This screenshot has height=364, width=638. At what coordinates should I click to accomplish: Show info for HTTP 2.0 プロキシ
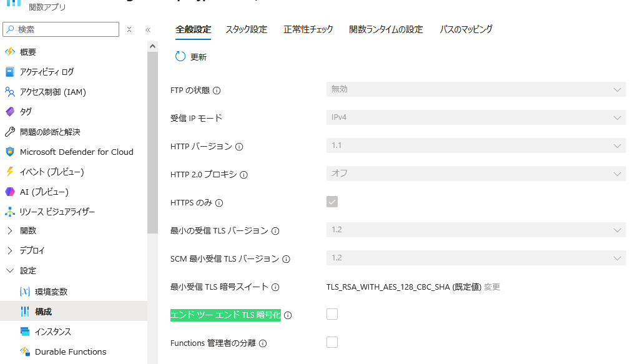pyautogui.click(x=243, y=175)
